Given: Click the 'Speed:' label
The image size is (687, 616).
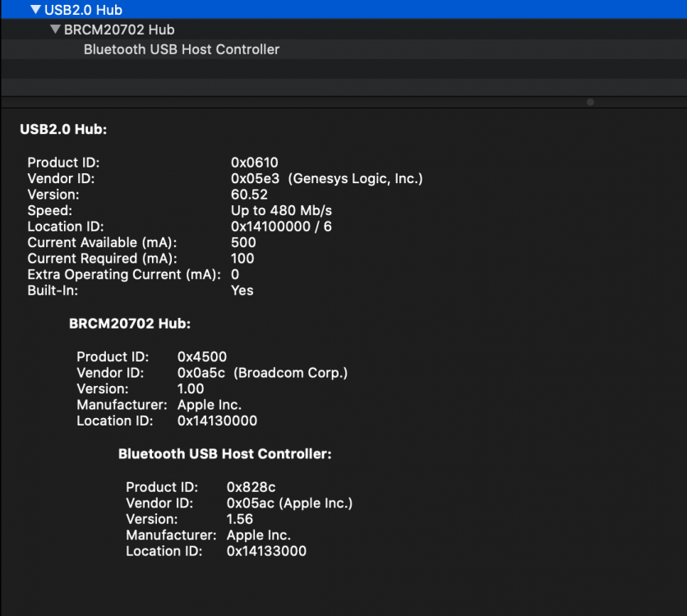Looking at the screenshot, I should click(x=50, y=210).
